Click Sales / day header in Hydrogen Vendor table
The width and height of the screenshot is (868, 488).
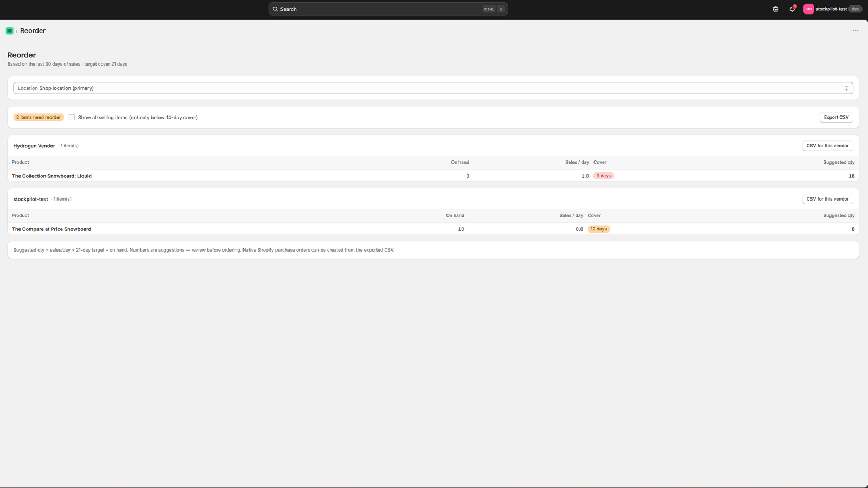(577, 162)
